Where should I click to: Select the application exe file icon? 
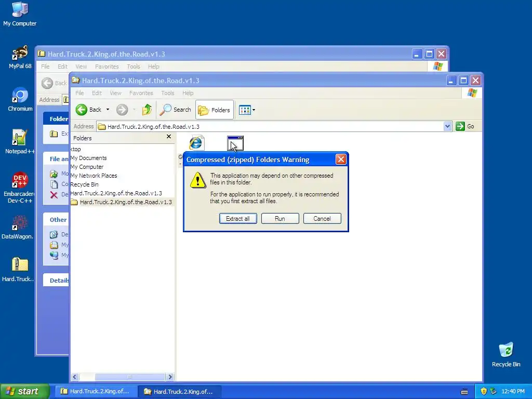coord(235,143)
